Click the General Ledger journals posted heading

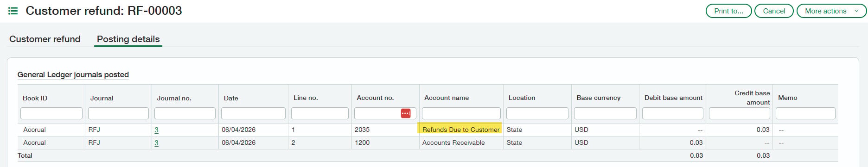(x=73, y=74)
